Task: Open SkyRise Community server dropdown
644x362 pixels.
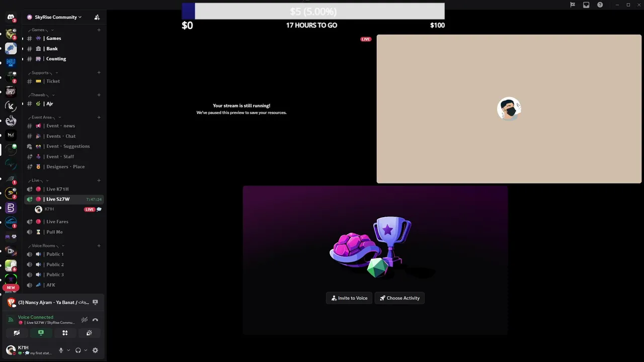Action: (58, 17)
